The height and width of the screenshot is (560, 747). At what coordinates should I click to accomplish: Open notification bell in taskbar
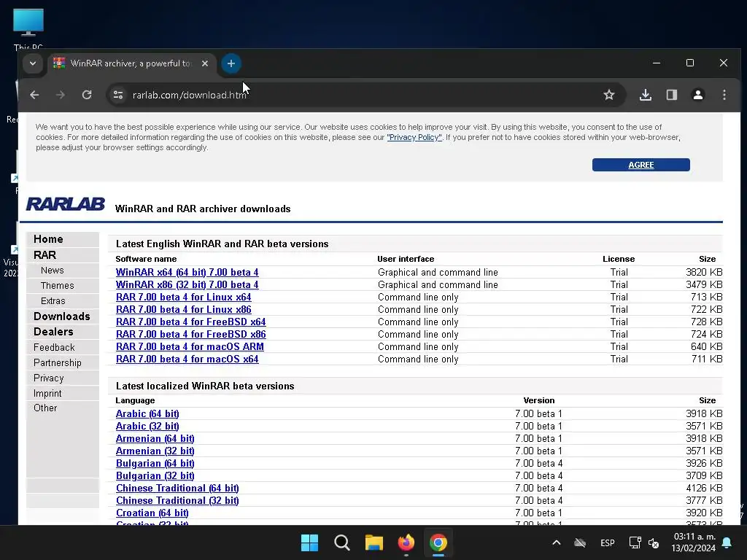click(x=727, y=542)
